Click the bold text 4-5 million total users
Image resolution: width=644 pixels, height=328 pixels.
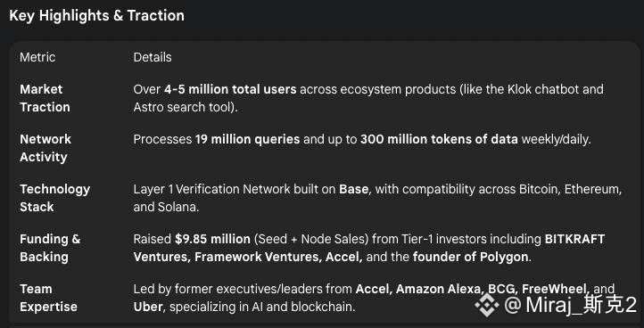(x=230, y=89)
